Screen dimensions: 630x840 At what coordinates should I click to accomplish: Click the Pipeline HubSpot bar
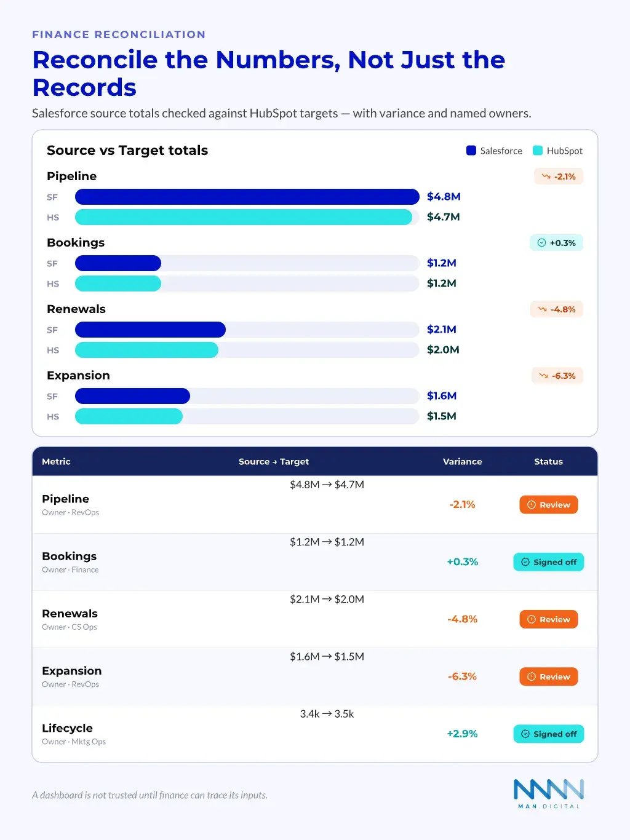[244, 217]
